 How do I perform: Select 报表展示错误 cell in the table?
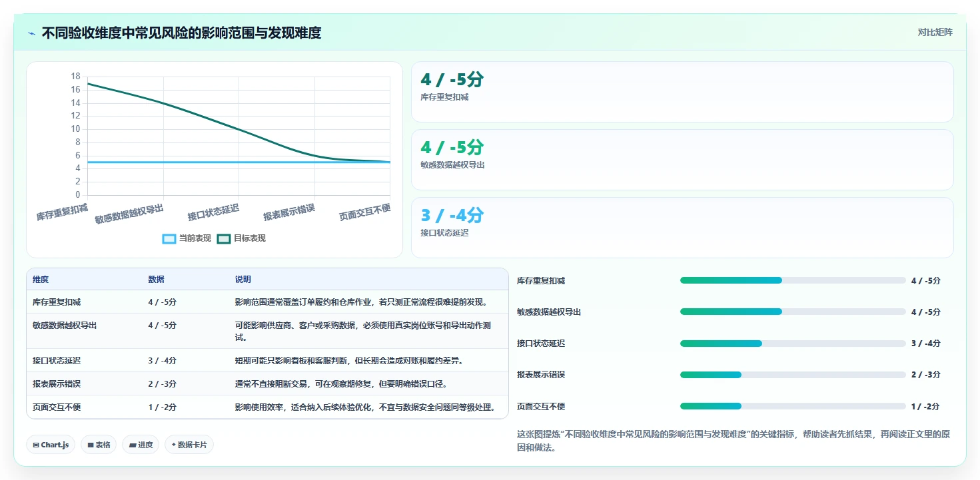[x=57, y=384]
